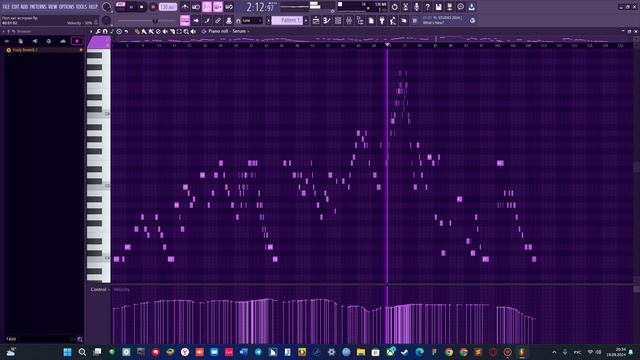This screenshot has height=360, width=640.
Task: Open the help question mark icon
Action: point(427,7)
